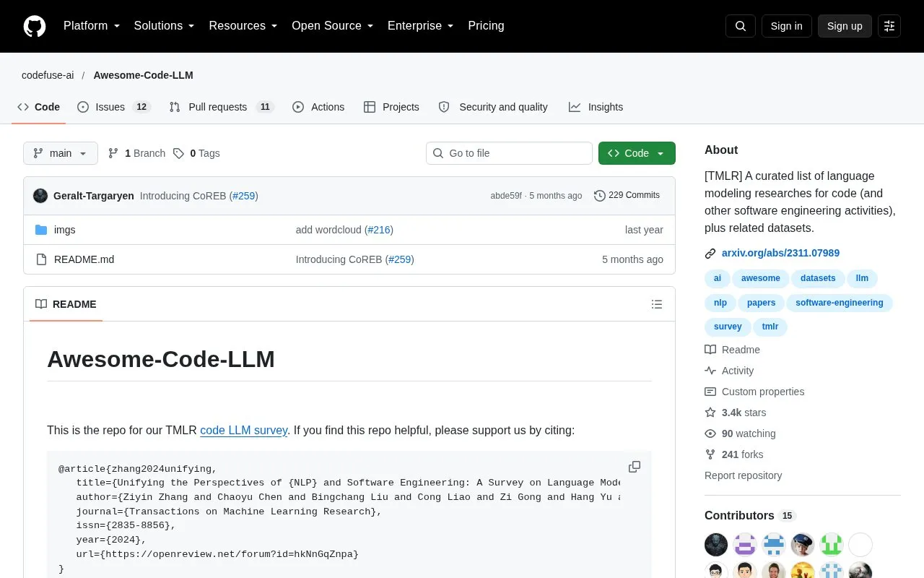Open the green Code dropdown button

tap(637, 153)
